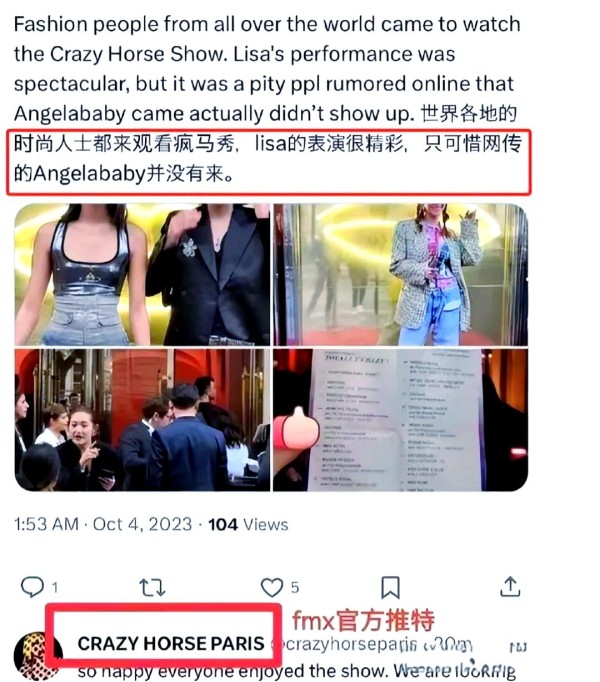Click the CRAZY HORSE PARIS account name

171,643
